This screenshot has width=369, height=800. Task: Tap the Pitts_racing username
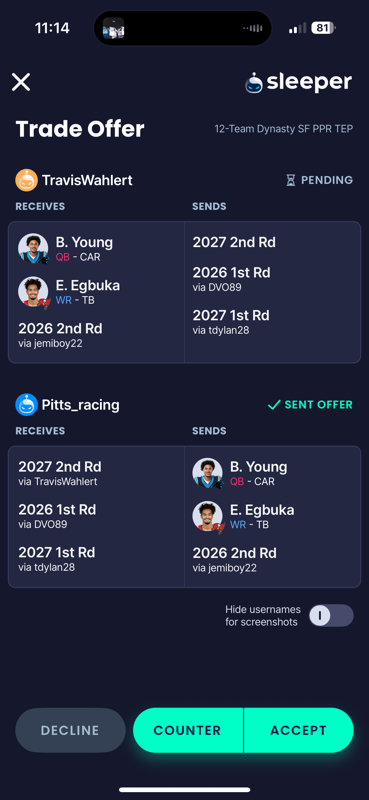[81, 405]
